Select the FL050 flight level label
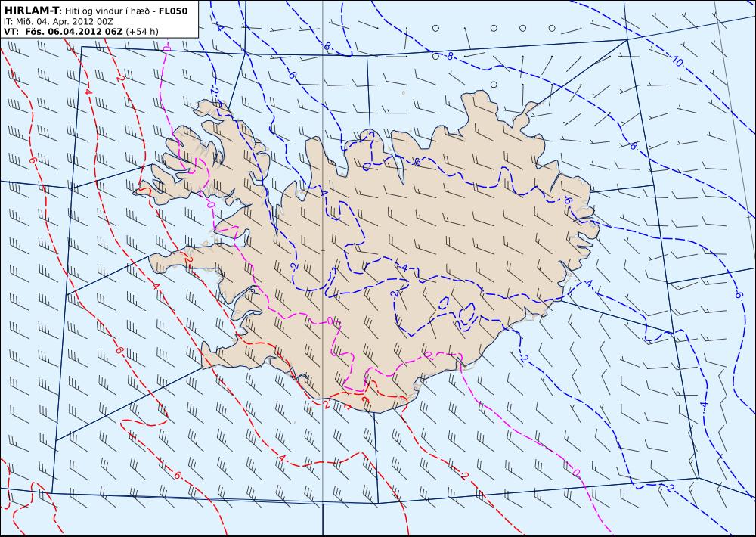This screenshot has height=537, width=756. [x=173, y=11]
